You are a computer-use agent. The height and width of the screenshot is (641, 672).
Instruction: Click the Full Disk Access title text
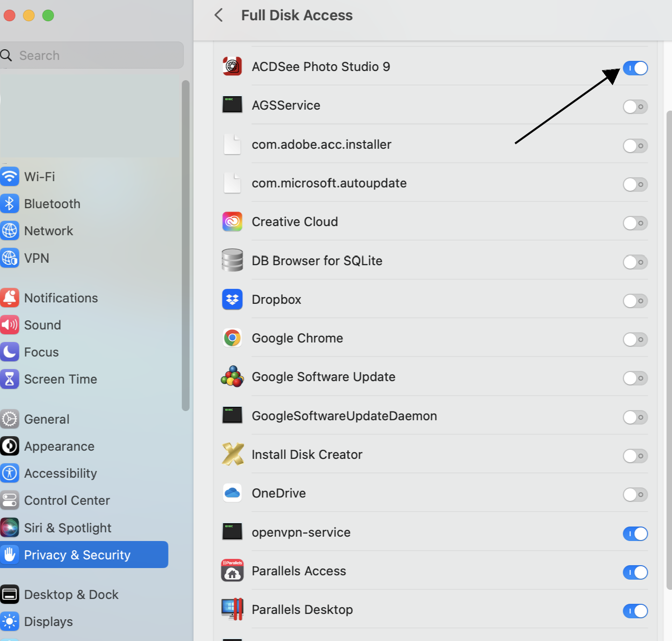(x=297, y=15)
